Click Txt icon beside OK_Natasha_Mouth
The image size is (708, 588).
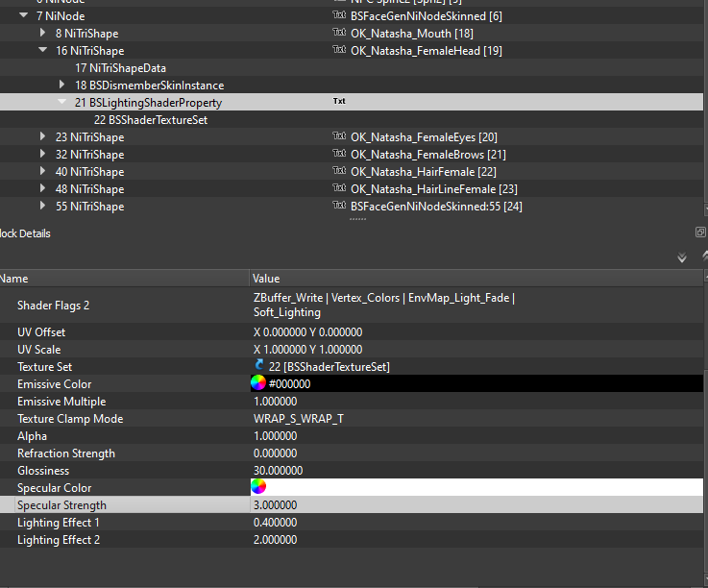point(339,33)
